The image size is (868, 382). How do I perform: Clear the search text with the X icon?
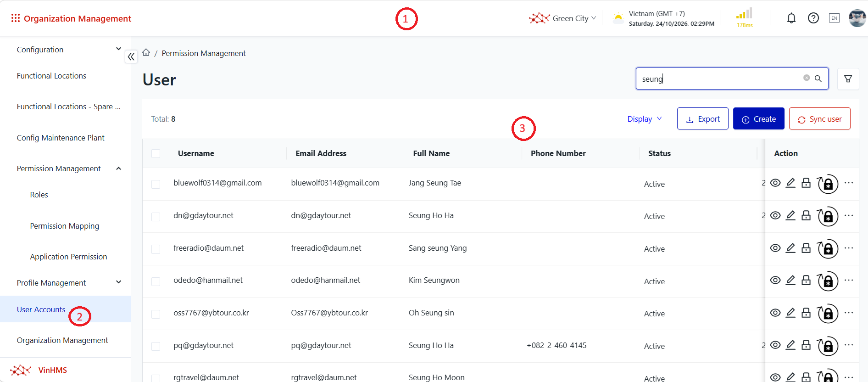click(807, 78)
